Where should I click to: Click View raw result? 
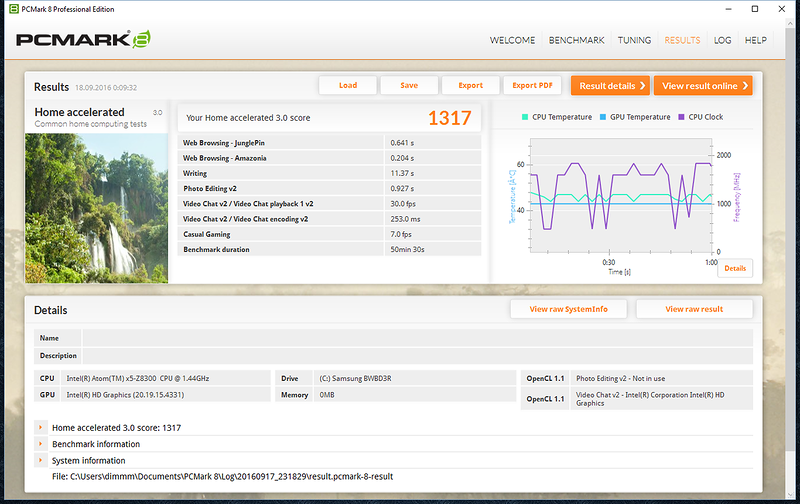[694, 309]
